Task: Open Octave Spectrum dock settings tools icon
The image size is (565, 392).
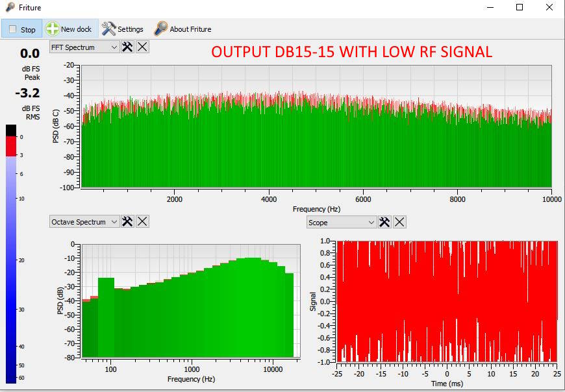Action: [x=127, y=221]
